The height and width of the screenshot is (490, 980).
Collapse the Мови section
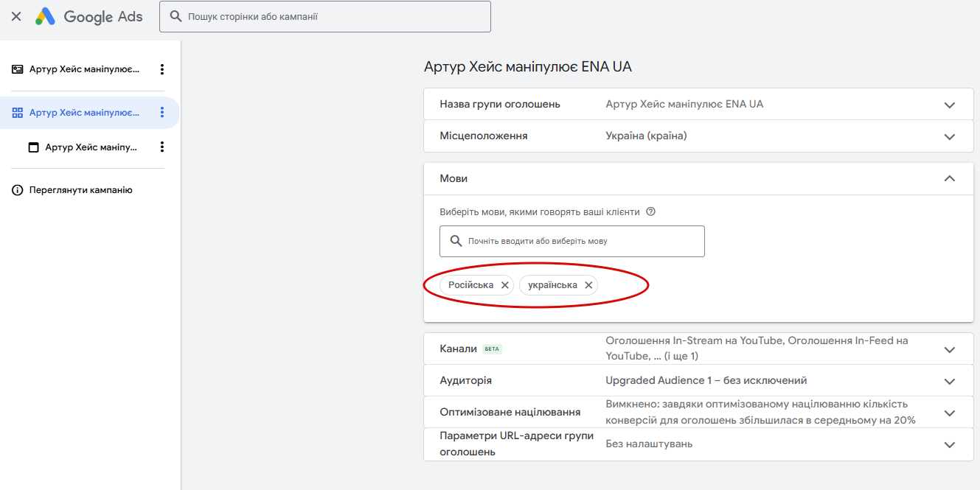949,178
